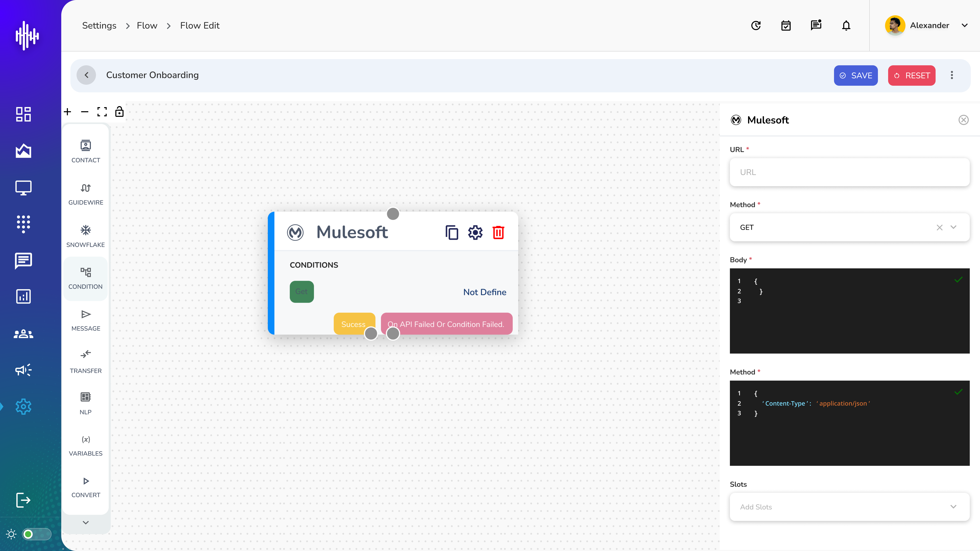Open the message notes icon in header

816,26
